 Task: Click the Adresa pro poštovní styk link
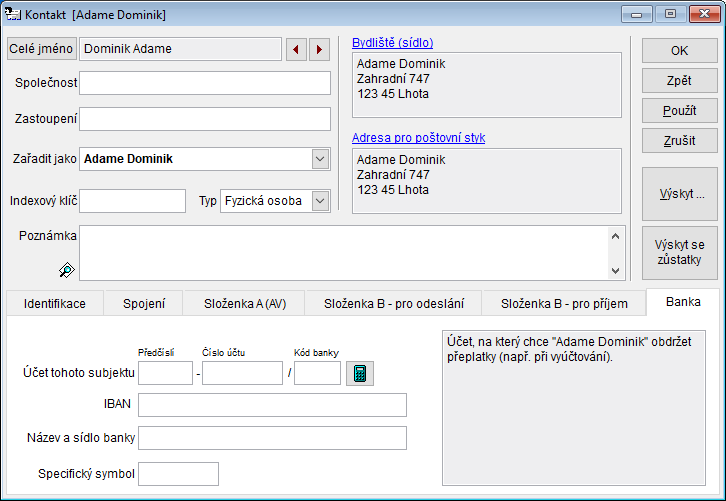418,138
